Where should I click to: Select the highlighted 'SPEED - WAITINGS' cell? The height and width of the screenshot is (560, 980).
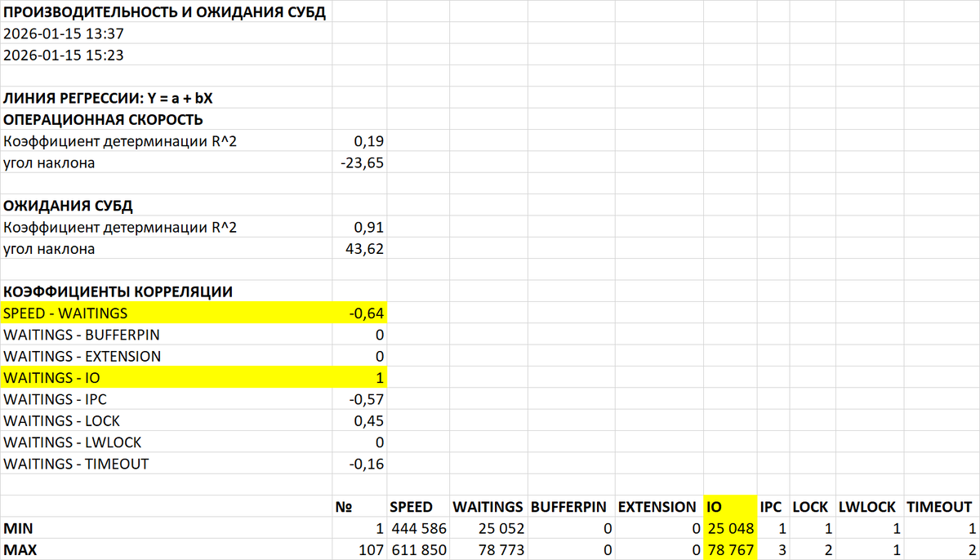coord(166,313)
